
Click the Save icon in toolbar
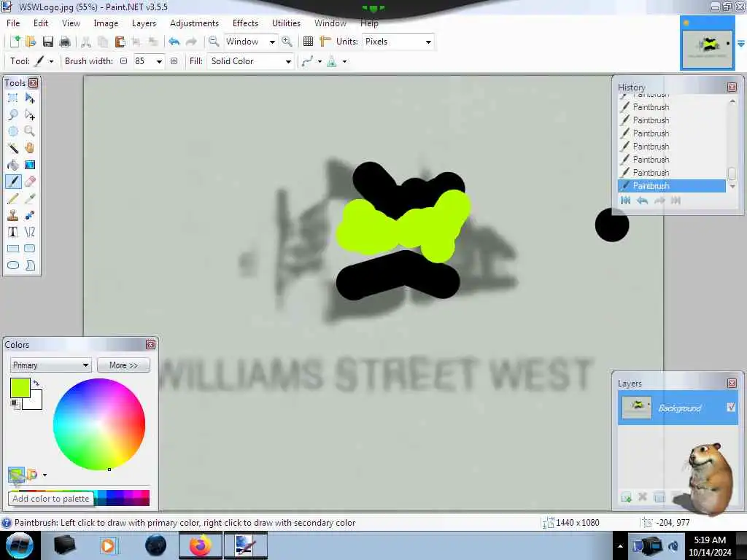pyautogui.click(x=47, y=42)
